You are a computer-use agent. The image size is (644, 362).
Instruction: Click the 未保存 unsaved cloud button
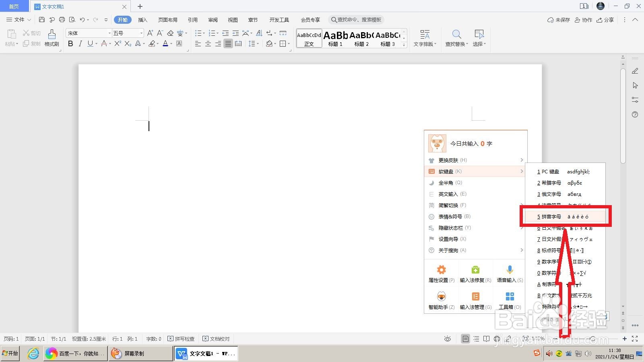[x=559, y=20]
